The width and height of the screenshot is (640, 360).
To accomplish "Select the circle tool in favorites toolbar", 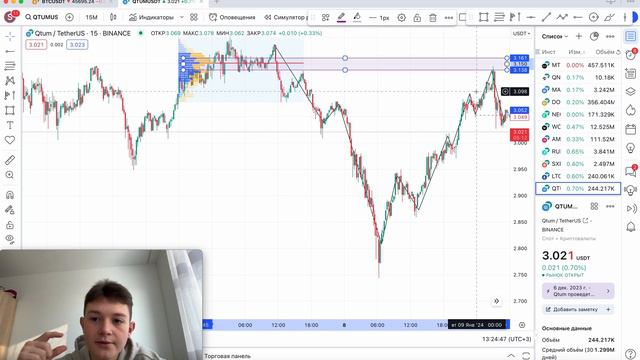I will pyautogui.click(x=593, y=17).
